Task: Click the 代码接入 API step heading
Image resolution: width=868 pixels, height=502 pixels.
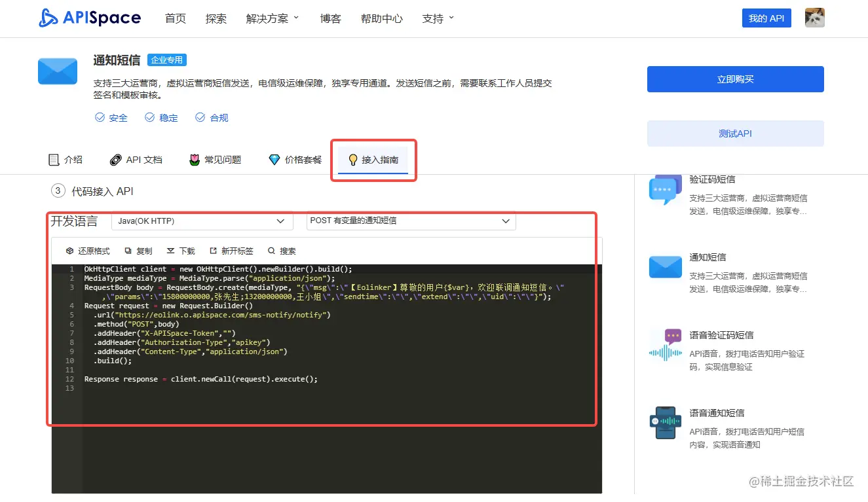Action: (102, 191)
